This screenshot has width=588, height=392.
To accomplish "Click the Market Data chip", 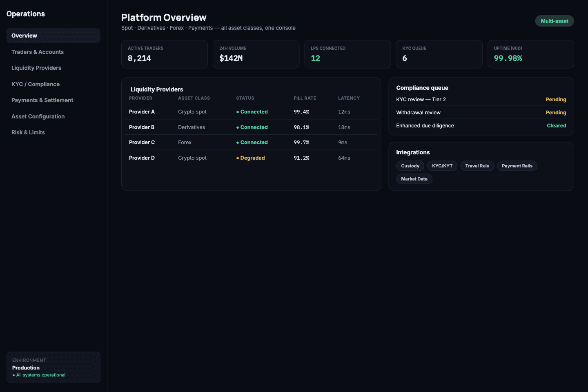I will coord(414,179).
